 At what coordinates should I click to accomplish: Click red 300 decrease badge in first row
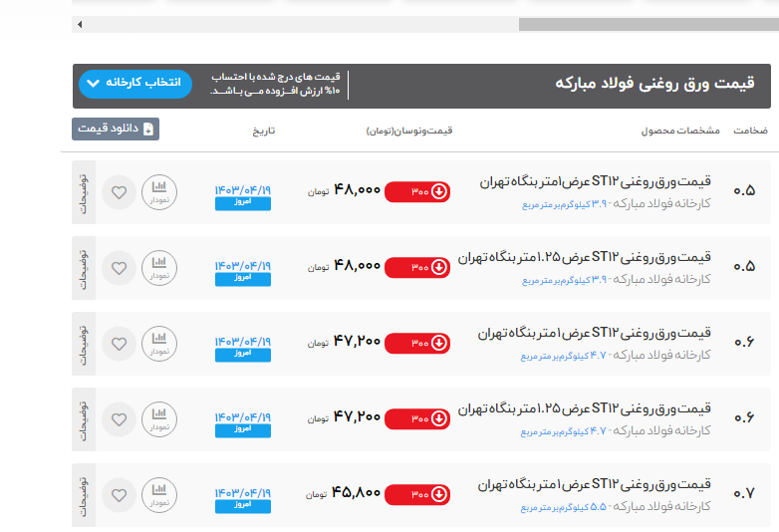click(416, 192)
